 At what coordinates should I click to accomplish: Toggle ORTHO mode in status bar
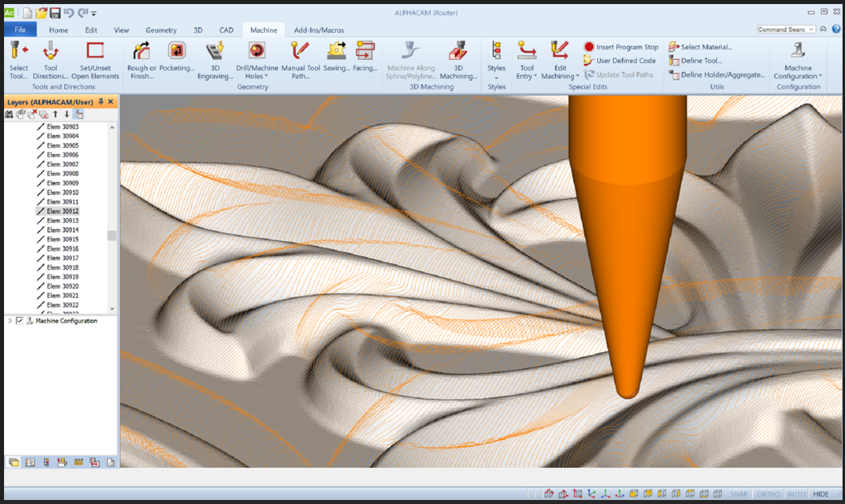click(768, 494)
